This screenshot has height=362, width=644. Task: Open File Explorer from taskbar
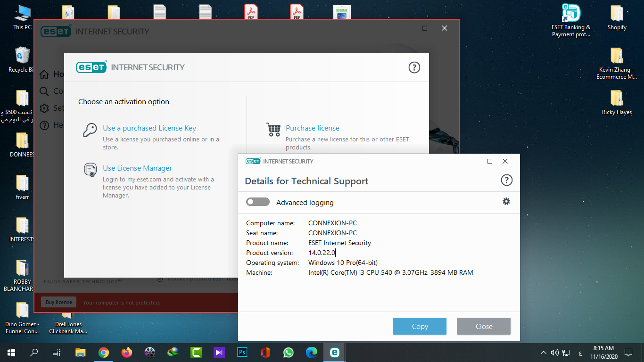point(81,352)
